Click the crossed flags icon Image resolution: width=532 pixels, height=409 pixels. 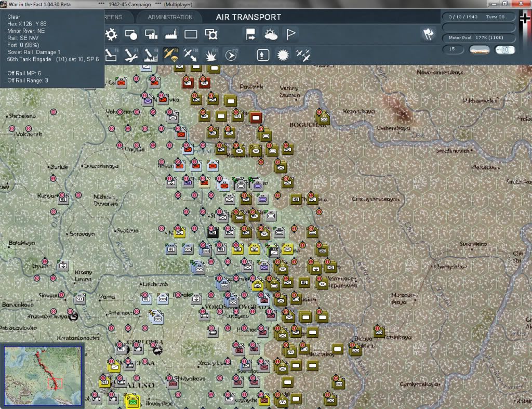click(428, 34)
